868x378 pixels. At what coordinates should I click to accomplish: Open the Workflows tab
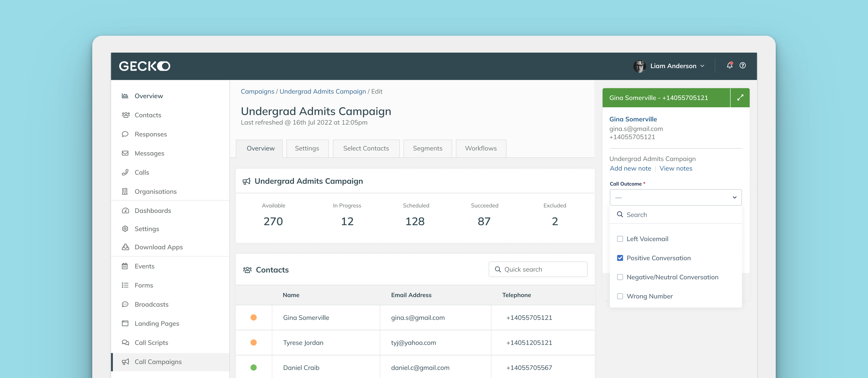(x=481, y=148)
